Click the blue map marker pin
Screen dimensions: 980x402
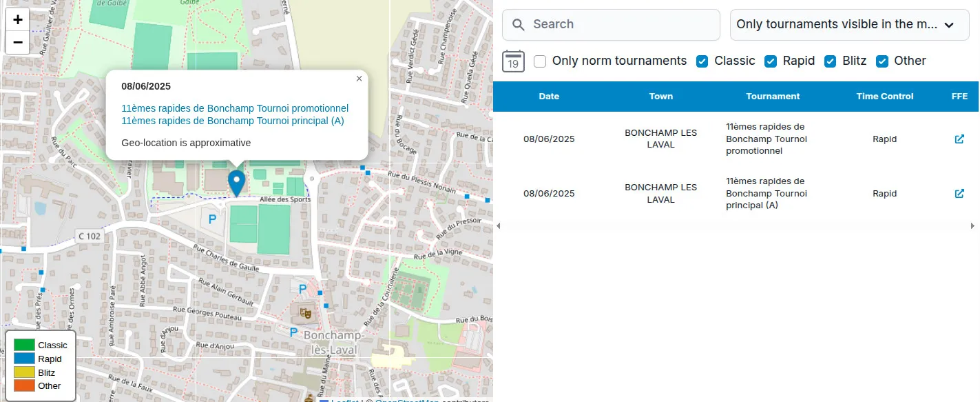click(236, 182)
